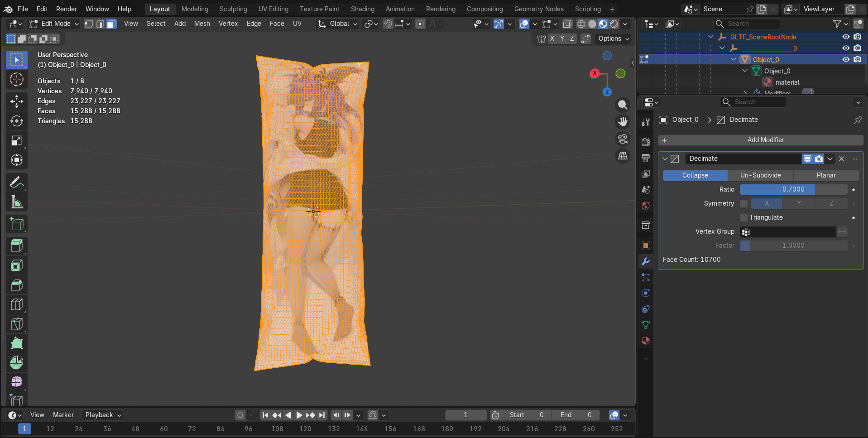Viewport: 868px width, 438px height.
Task: Open Physics properties tab
Action: coord(646,293)
